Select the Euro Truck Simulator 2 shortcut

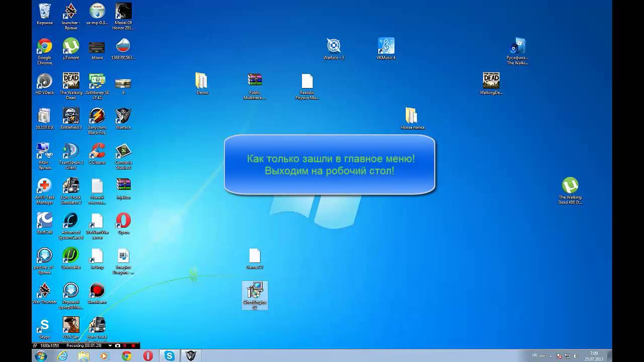point(71,191)
